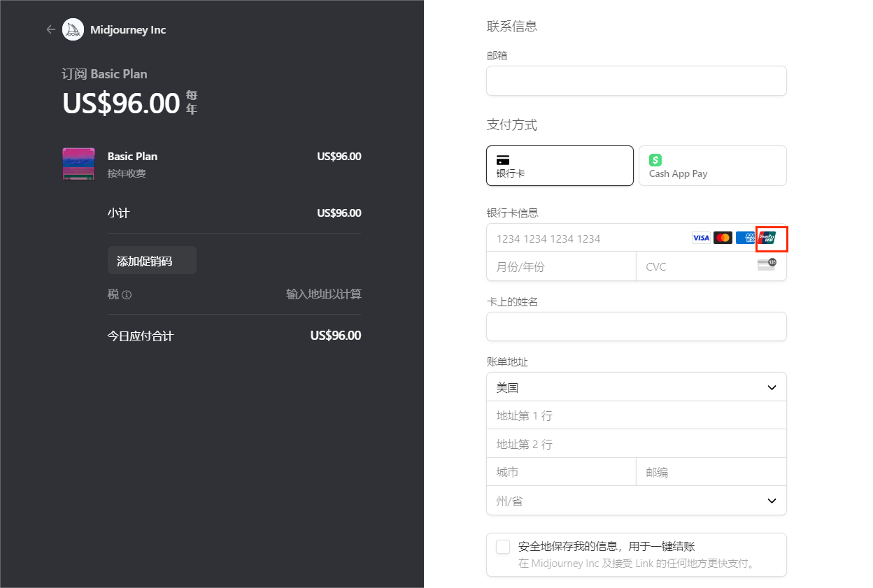Click the tax info icon

pyautogui.click(x=127, y=295)
